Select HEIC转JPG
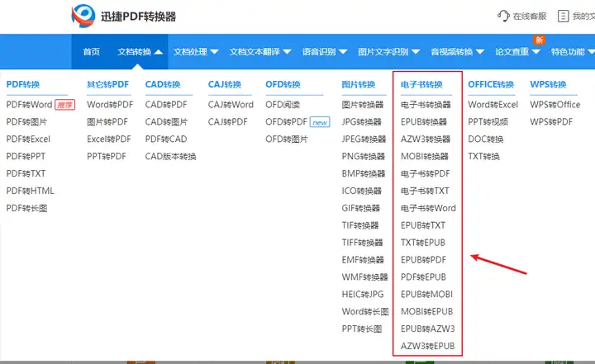 pos(363,294)
